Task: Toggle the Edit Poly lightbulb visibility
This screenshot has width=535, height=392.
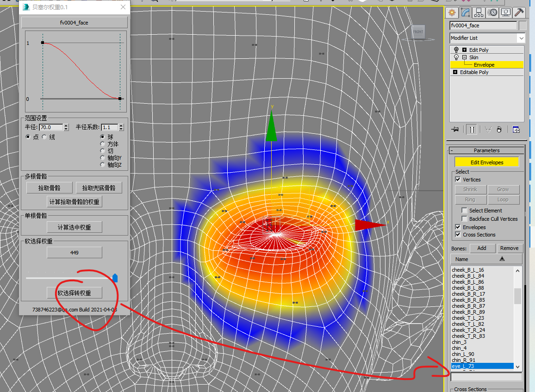Action: pos(456,50)
